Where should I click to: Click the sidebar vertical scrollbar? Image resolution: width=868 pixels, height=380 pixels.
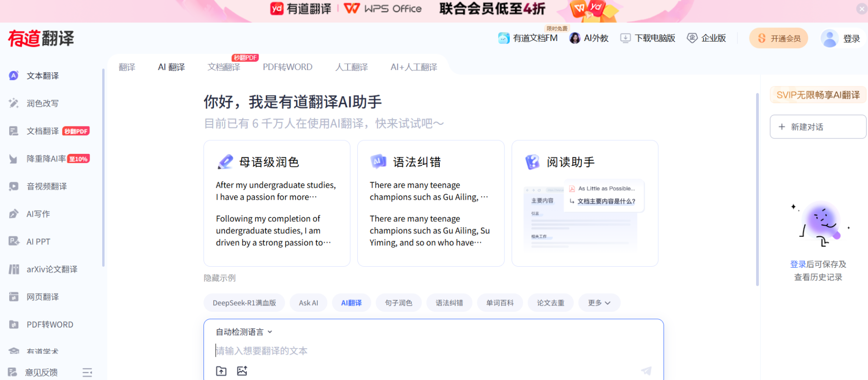pos(103,167)
